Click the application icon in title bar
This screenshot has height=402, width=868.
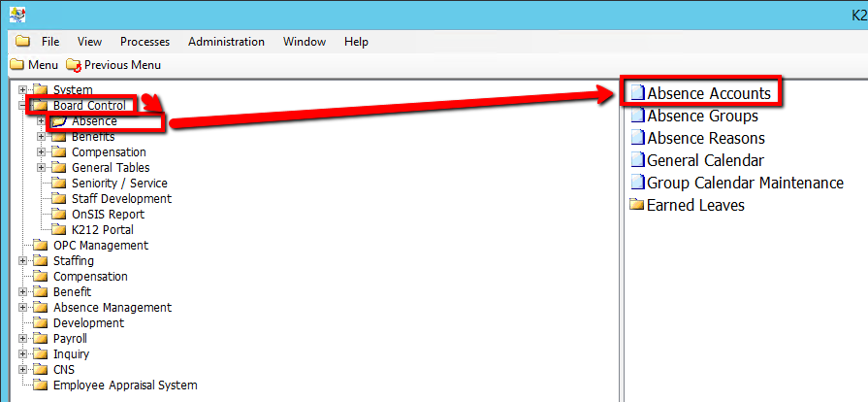pyautogui.click(x=17, y=15)
